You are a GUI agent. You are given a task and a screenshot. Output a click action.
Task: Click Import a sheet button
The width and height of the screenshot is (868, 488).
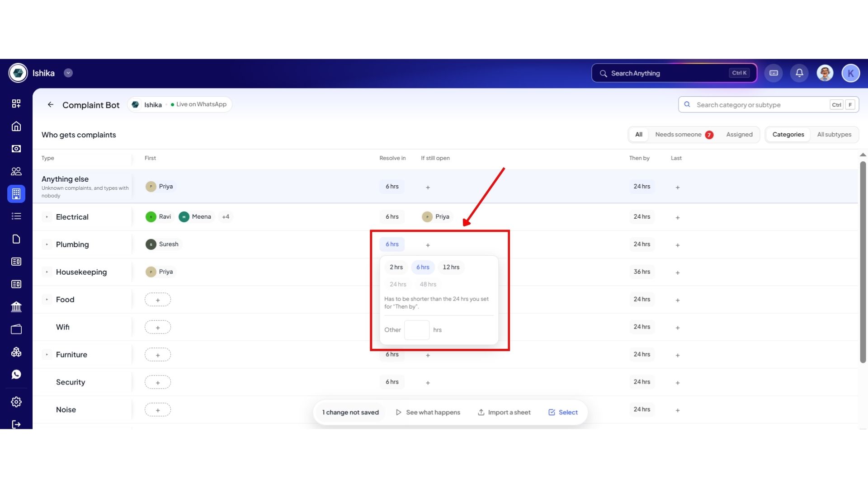(x=504, y=413)
